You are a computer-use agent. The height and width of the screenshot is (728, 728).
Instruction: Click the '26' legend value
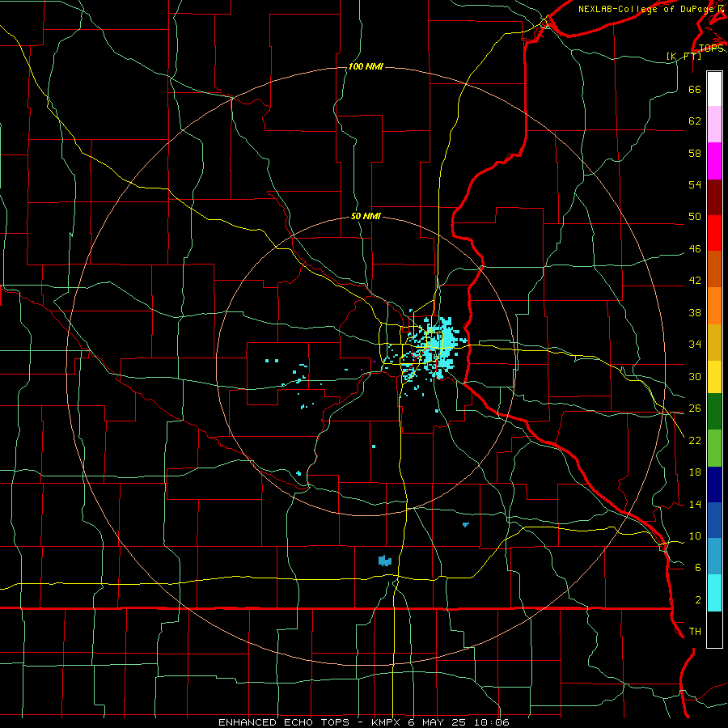point(695,408)
